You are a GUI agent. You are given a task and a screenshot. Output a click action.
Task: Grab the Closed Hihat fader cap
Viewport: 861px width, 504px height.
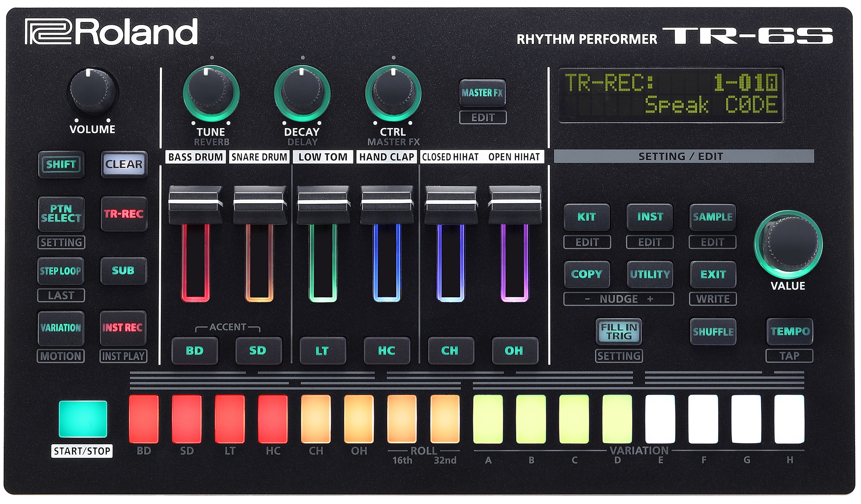coord(451,205)
